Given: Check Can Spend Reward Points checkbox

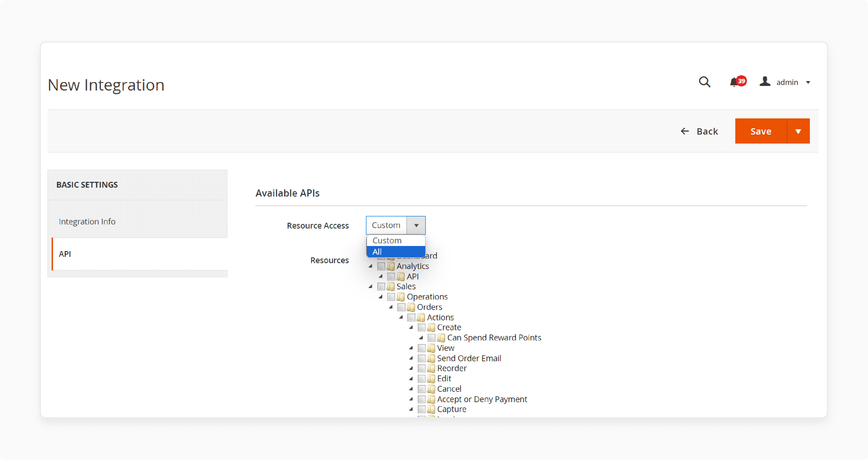Looking at the screenshot, I should click(432, 338).
